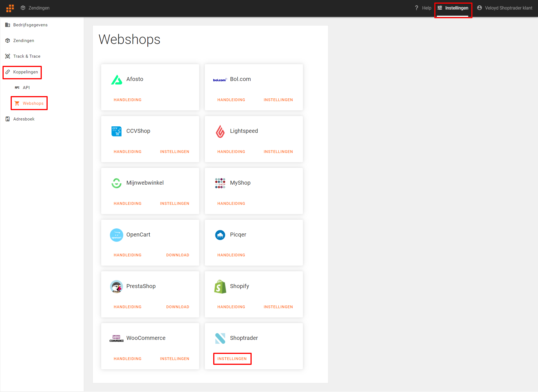Click the PrestaShop penguin logo
Screen dimensions: 538x392
pos(117,287)
